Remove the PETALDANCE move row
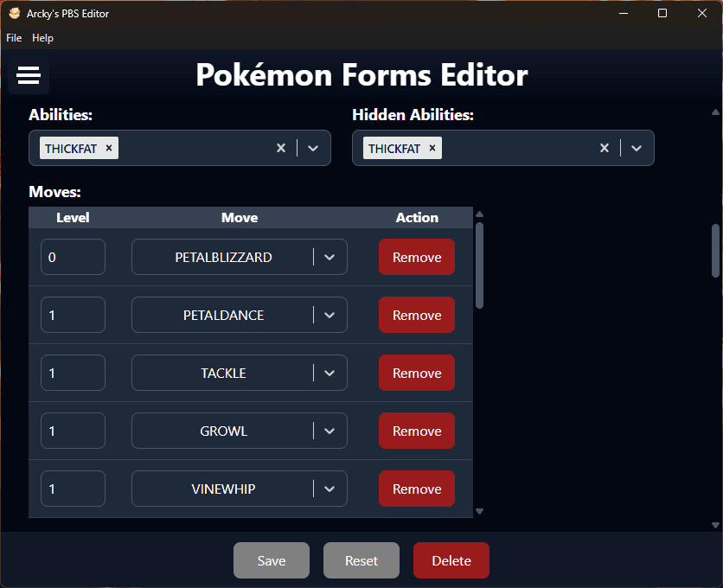This screenshot has height=588, width=723. click(x=417, y=316)
